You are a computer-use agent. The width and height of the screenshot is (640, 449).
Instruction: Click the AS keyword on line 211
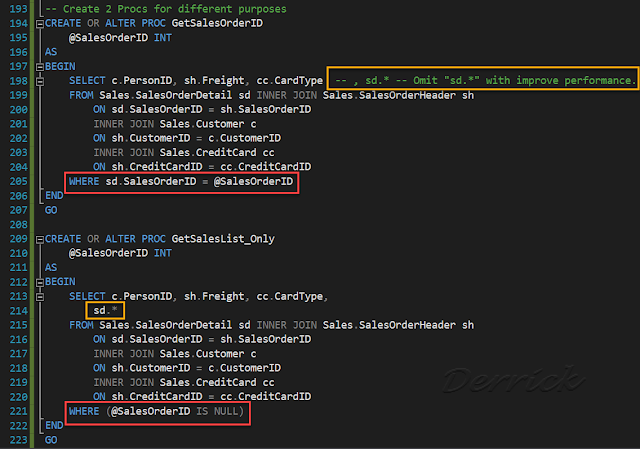(x=51, y=267)
